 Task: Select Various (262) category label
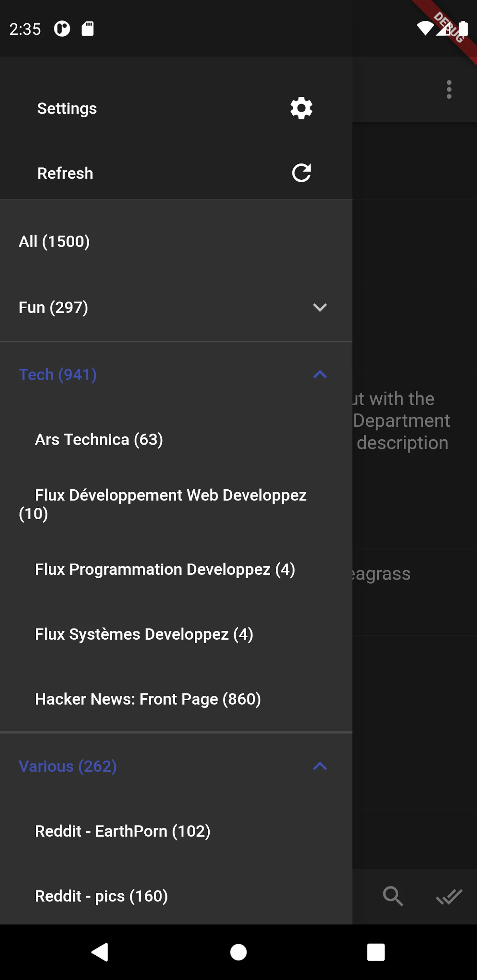pos(68,766)
